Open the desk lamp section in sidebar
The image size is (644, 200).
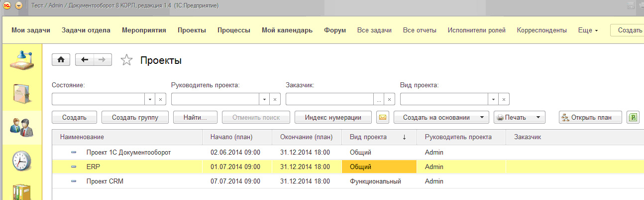point(21,61)
